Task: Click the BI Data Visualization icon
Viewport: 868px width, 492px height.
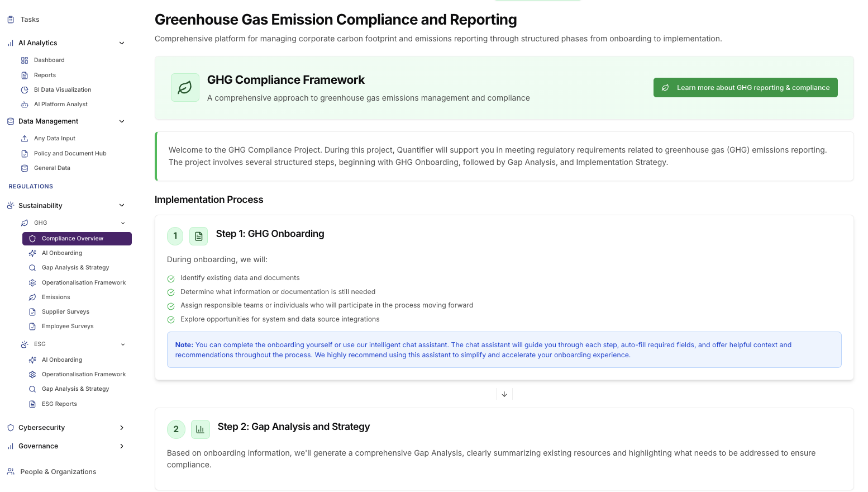Action: (x=23, y=89)
